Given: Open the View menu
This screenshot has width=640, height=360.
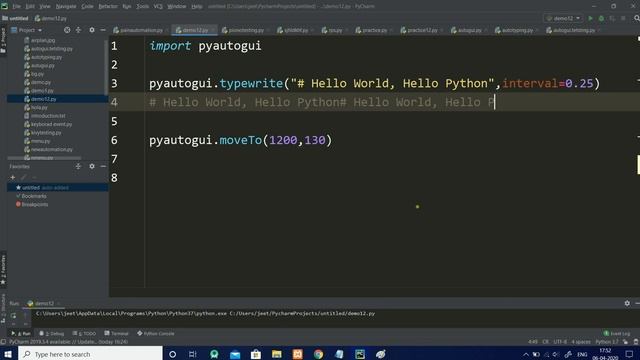Looking at the screenshot, I should click(x=44, y=7).
